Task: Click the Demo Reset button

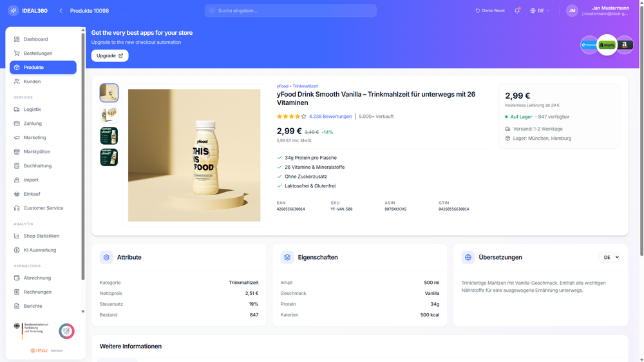Action: pos(490,11)
